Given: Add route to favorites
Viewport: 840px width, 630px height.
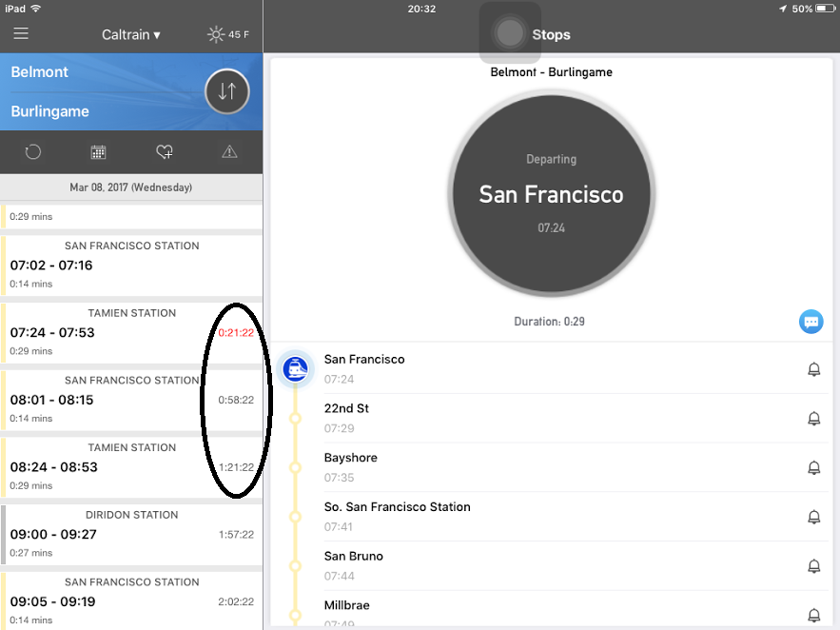Looking at the screenshot, I should pyautogui.click(x=164, y=152).
